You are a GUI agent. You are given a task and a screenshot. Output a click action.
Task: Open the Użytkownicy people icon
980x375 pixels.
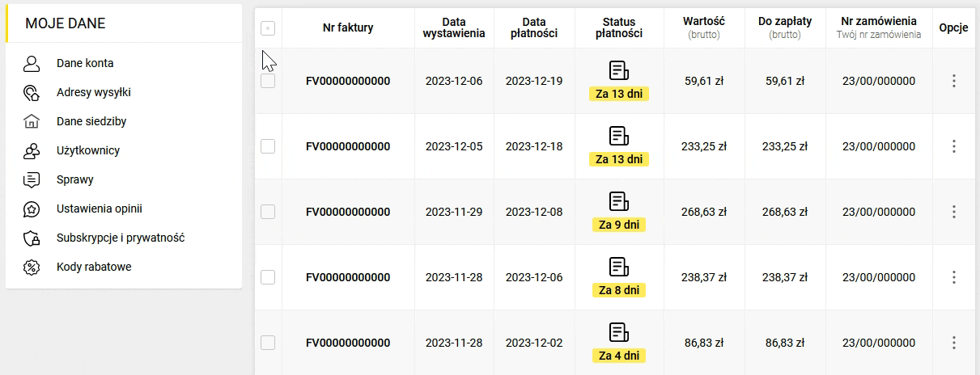[32, 150]
